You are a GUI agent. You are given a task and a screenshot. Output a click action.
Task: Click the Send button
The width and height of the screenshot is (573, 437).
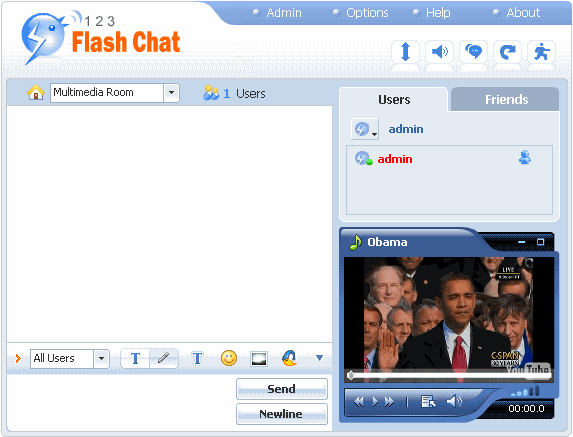[282, 389]
